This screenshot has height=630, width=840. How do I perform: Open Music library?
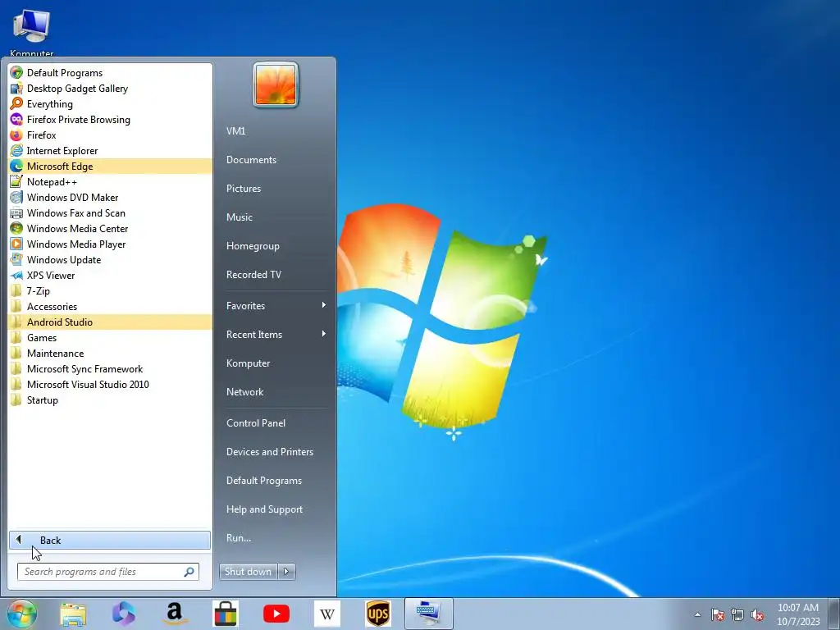click(276, 217)
